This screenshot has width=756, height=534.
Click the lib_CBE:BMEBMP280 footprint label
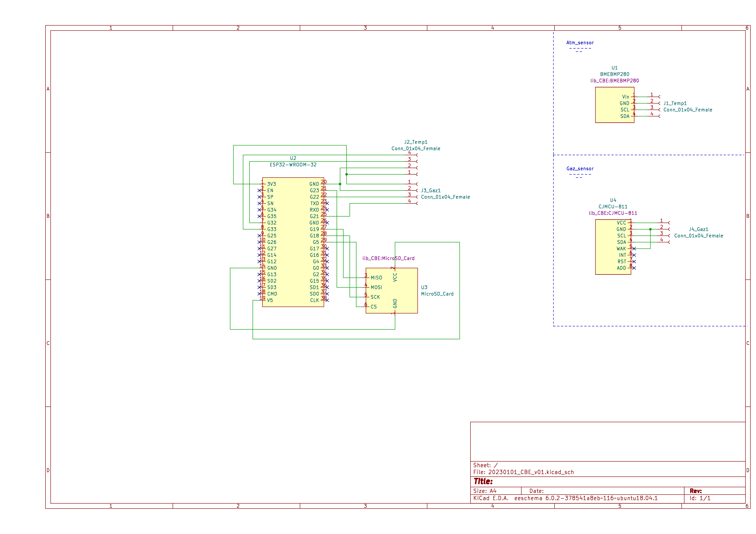click(x=614, y=81)
